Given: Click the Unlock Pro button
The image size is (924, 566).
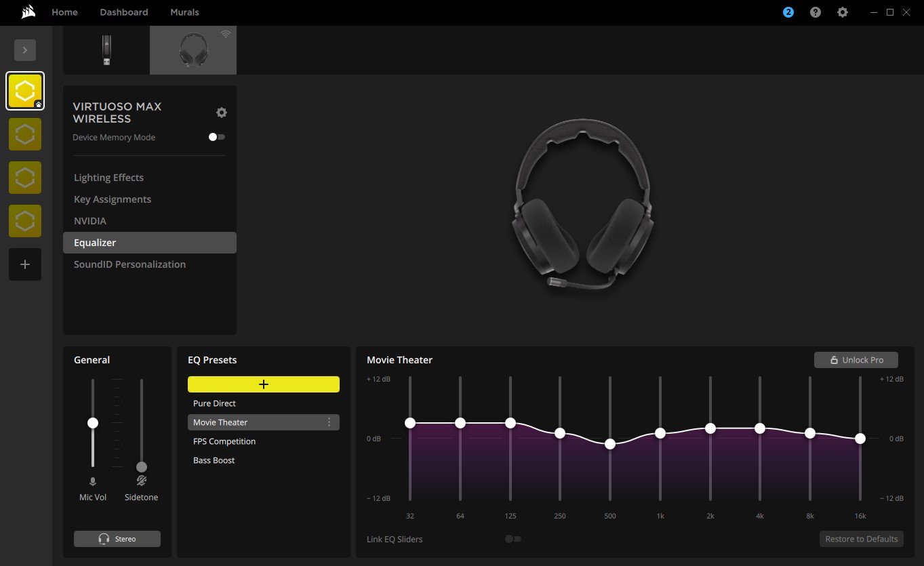Looking at the screenshot, I should click(856, 360).
